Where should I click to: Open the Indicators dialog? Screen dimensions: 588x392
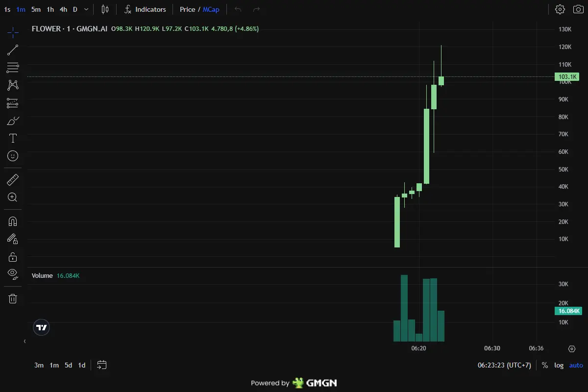pos(145,9)
